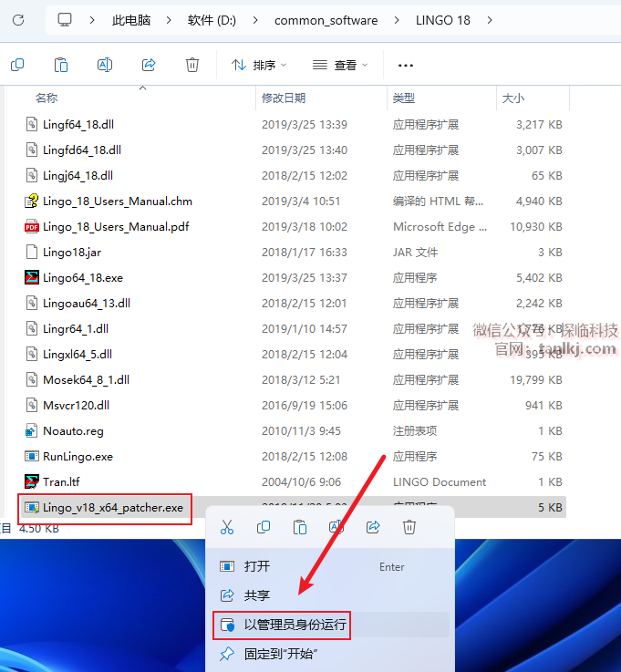Expand the chevron after common_software breadcrumb
The width and height of the screenshot is (621, 672).
tap(397, 20)
